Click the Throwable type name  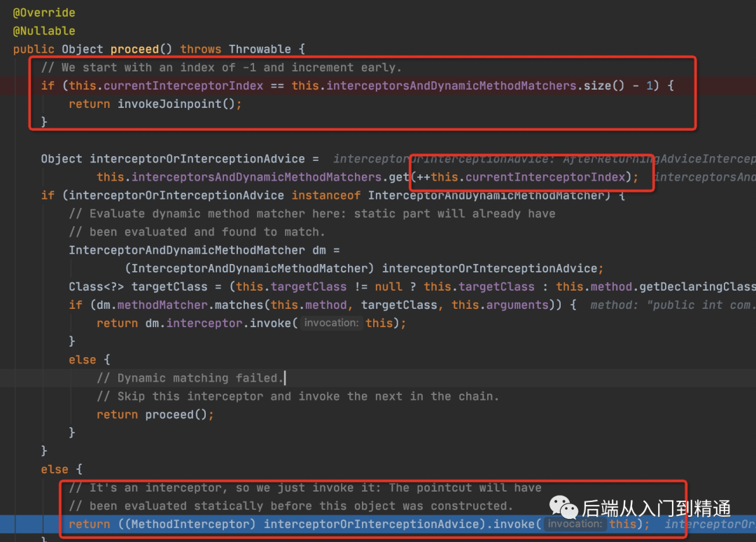260,49
